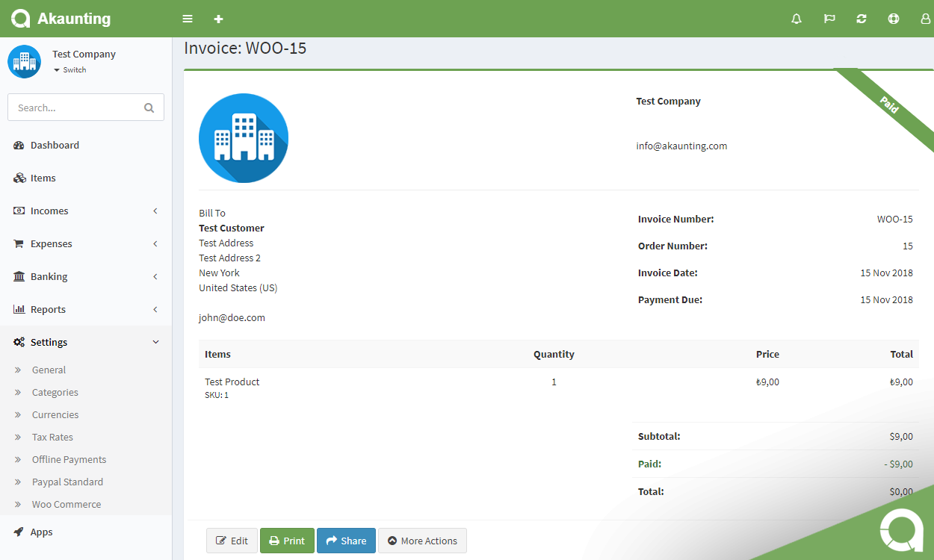Open the More Actions dropdown
Viewport: 934px width, 560px height.
(x=422, y=541)
